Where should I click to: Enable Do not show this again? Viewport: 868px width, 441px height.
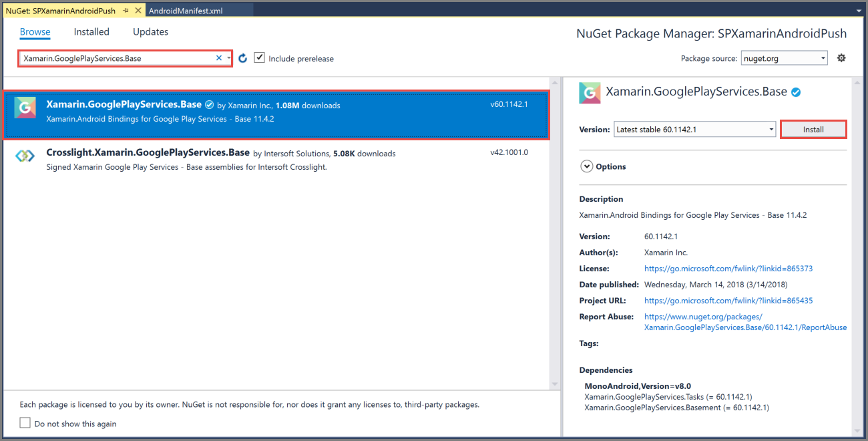(x=25, y=422)
